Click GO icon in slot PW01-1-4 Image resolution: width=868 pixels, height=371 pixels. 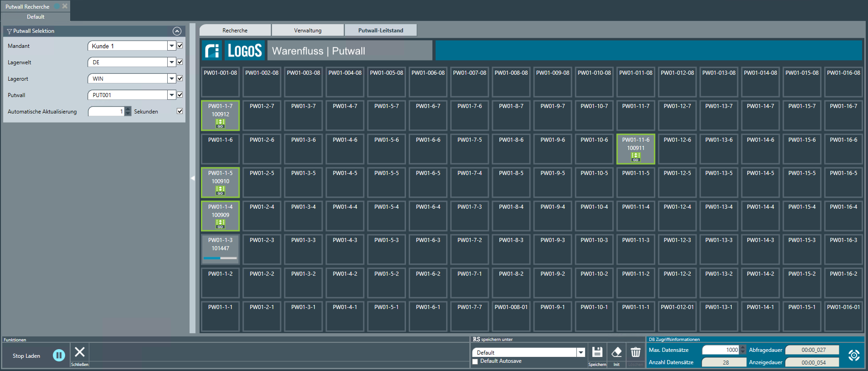220,224
